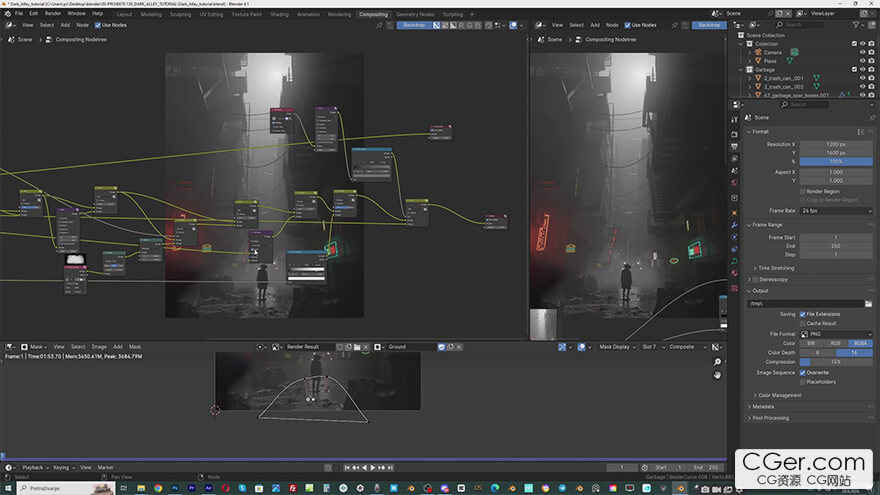Select the RGBA color mode button
Screen dimensions: 880x495
(x=860, y=343)
